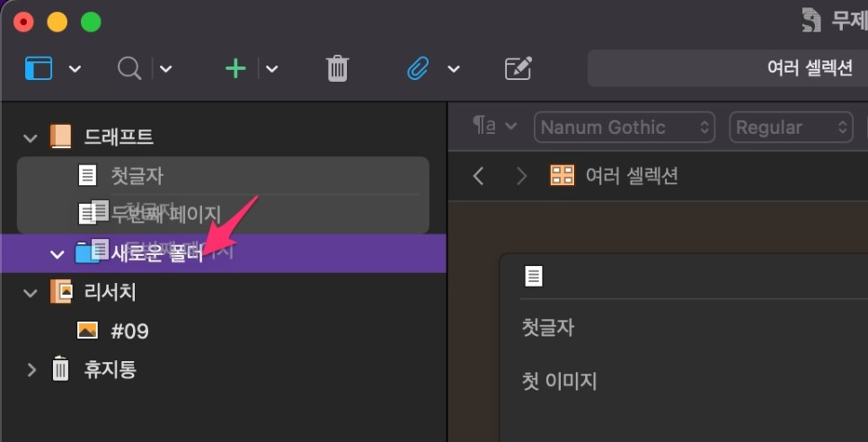This screenshot has height=442, width=868.
Task: Click the 여러 셀렉션 editor header title
Action: [632, 176]
